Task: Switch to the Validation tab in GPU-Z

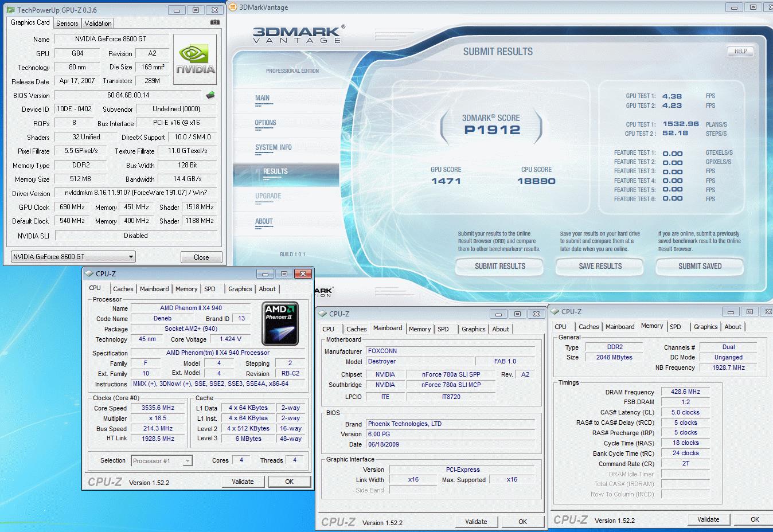Action: coord(98,24)
